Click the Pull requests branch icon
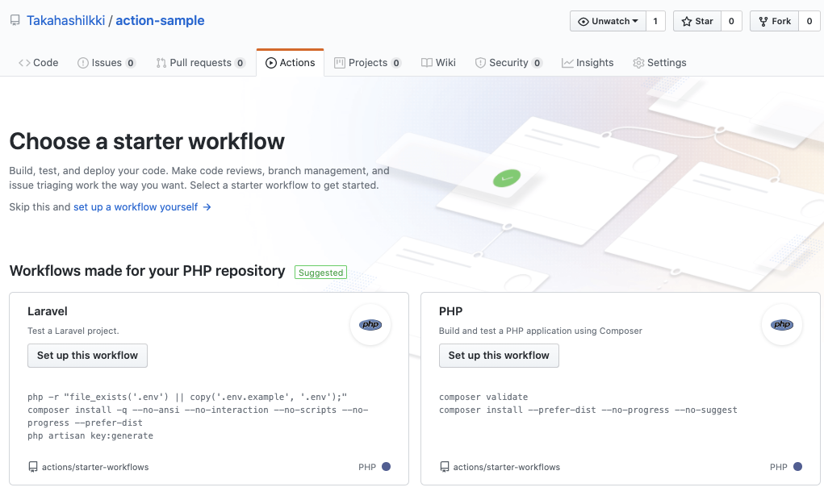824x504 pixels. click(161, 63)
